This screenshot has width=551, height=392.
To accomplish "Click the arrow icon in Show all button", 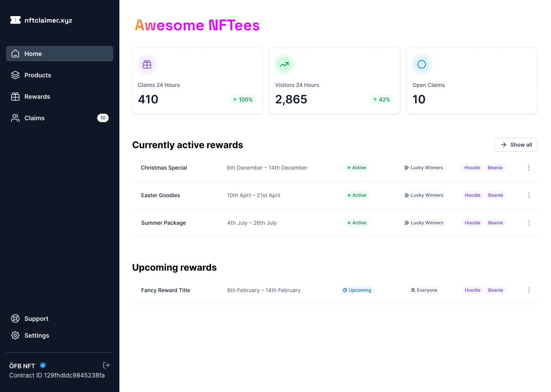I will (504, 145).
